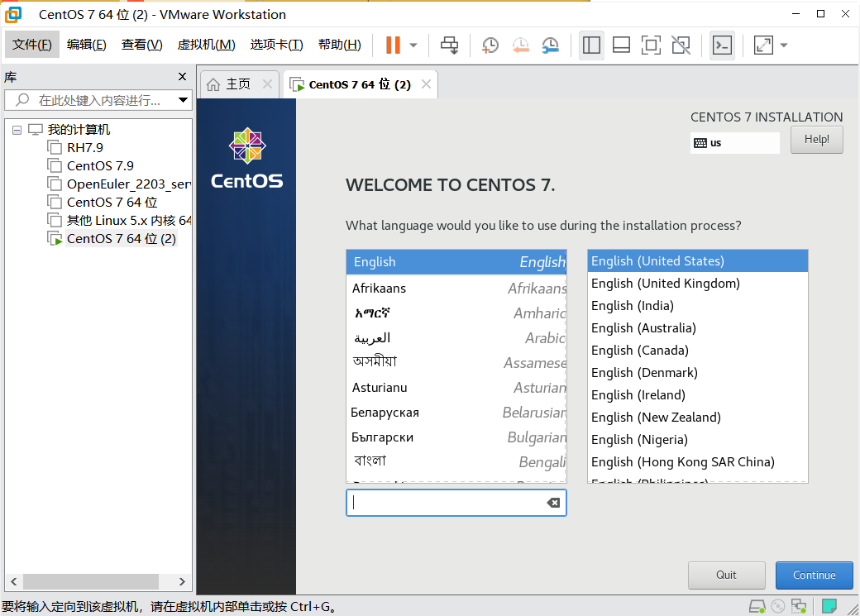
Task: Choose English (Nigeria) locale
Action: (698, 439)
